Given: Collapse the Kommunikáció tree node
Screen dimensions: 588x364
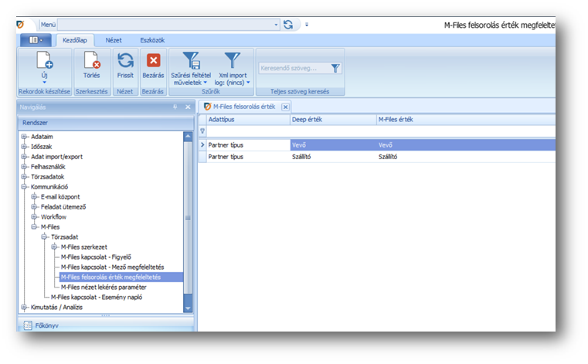Looking at the screenshot, I should click(x=25, y=186).
